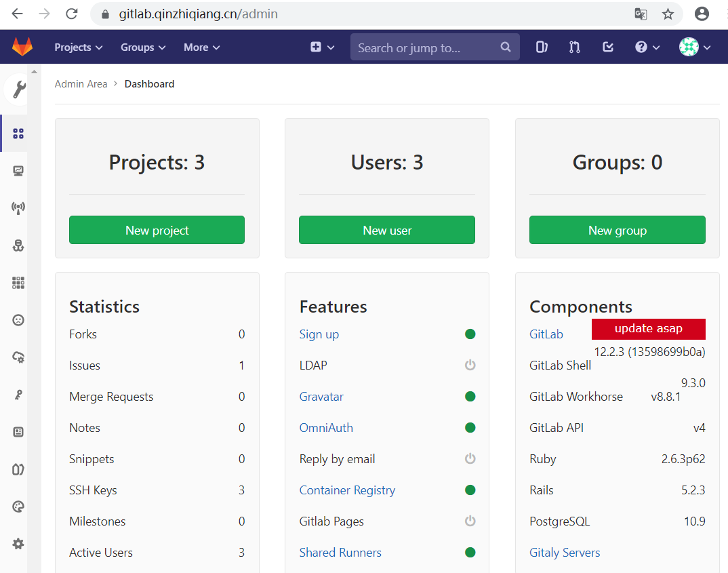Click the '12.2.3 (13598699b0a)' version text

(x=649, y=352)
